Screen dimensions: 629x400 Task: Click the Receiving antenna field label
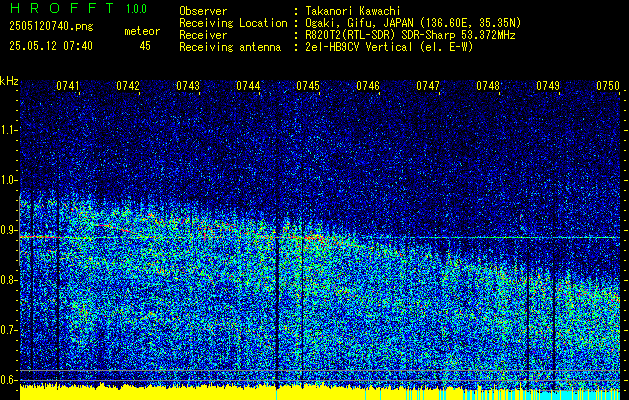tap(230, 47)
